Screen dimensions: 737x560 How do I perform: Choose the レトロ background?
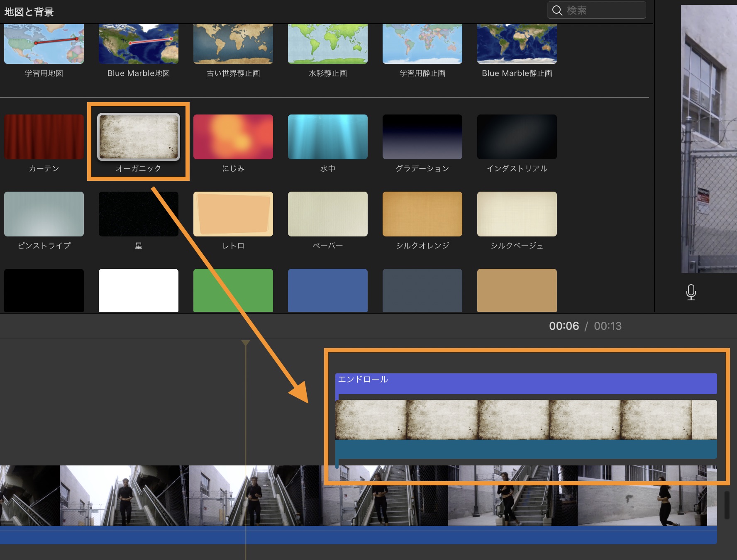(233, 214)
